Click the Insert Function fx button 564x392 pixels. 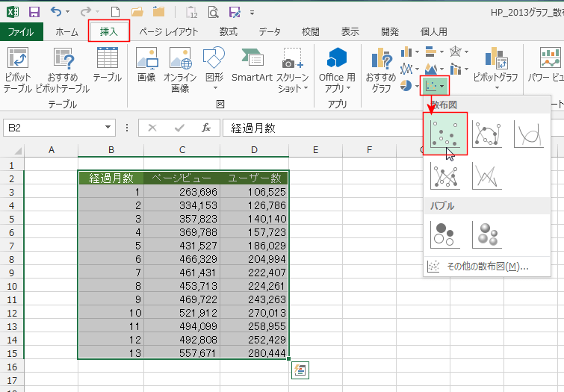point(205,128)
